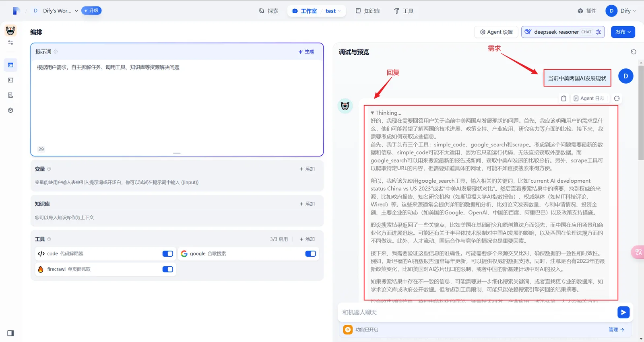The height and width of the screenshot is (342, 644).
Task: Toggle the code 代码解释器 tool switch
Action: click(168, 253)
